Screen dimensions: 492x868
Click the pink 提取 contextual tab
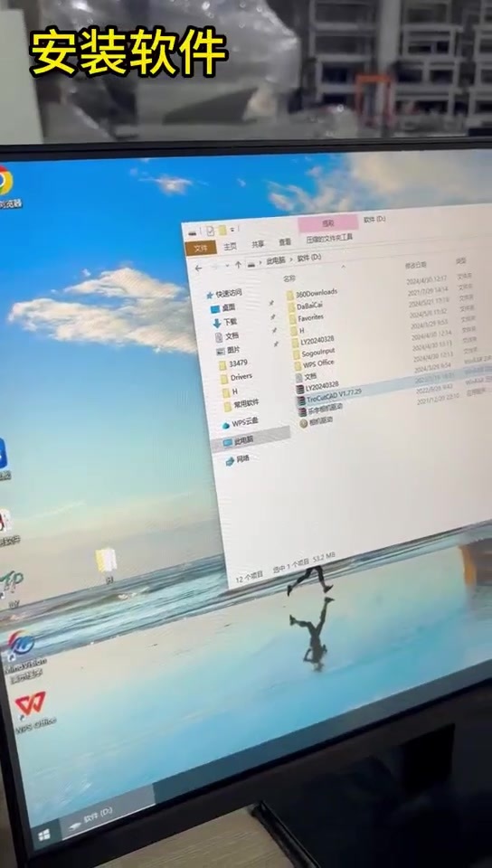[x=327, y=223]
